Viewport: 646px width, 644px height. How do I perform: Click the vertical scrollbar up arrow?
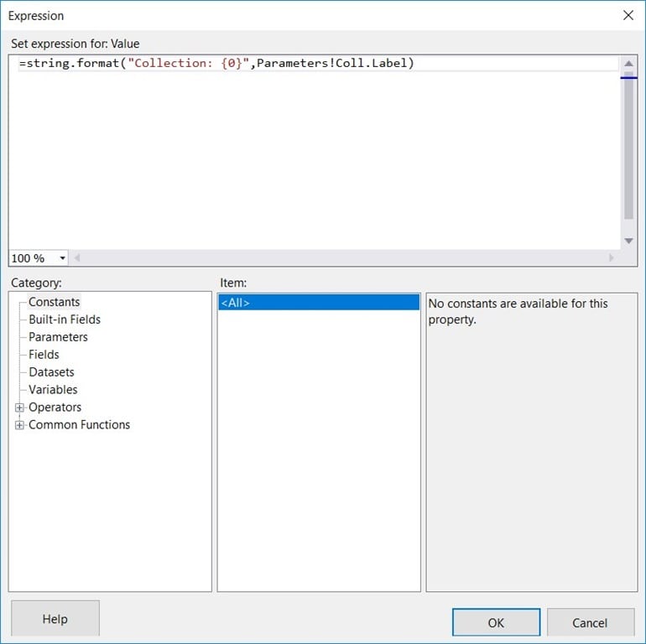click(x=628, y=64)
